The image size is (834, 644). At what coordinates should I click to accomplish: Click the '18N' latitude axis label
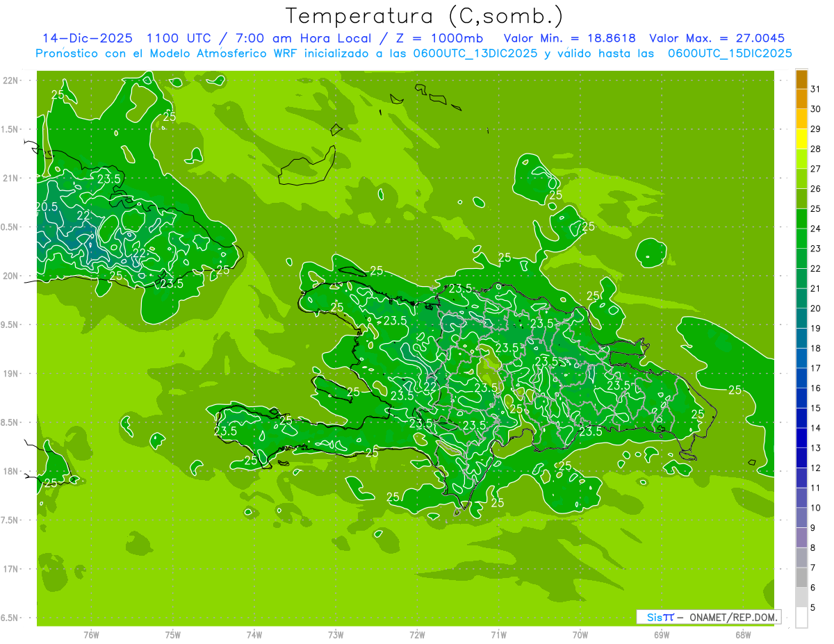point(11,471)
